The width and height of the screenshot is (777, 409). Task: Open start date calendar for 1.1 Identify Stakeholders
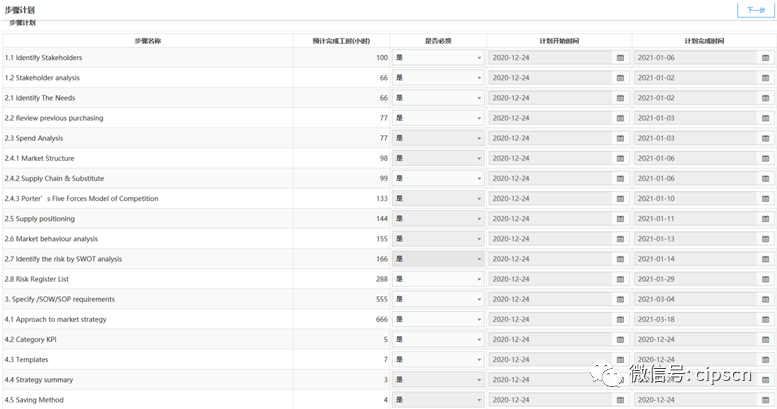[x=620, y=58]
